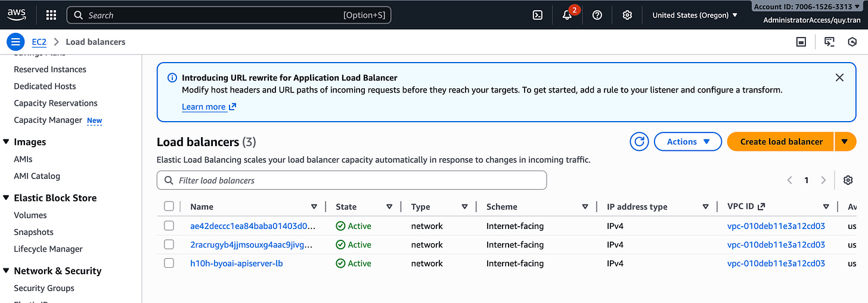Click the hexagon icon at the breadcrumb bar's end
This screenshot has height=303, width=868.
point(852,42)
